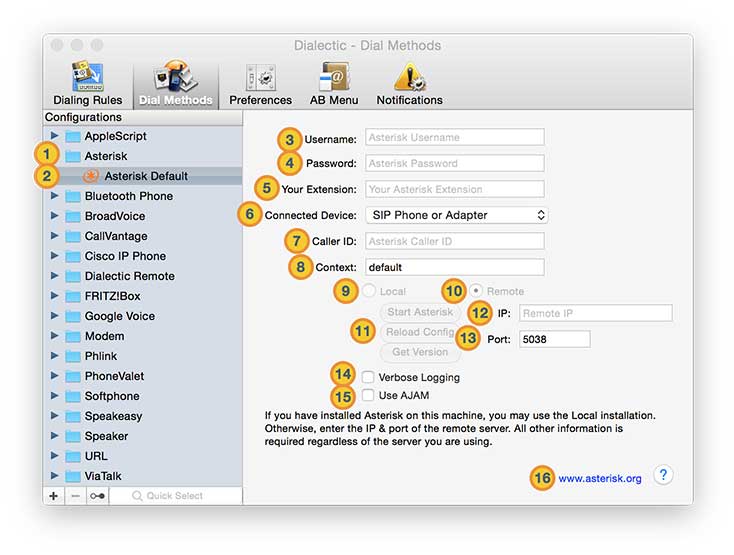Select the Speakeasy tree row
734x555 pixels.
coord(143,416)
